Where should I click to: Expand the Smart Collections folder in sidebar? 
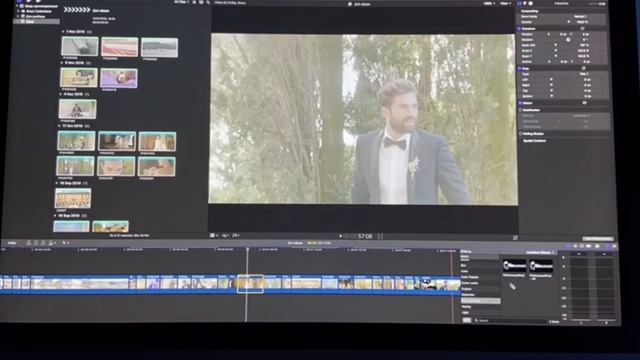18,11
